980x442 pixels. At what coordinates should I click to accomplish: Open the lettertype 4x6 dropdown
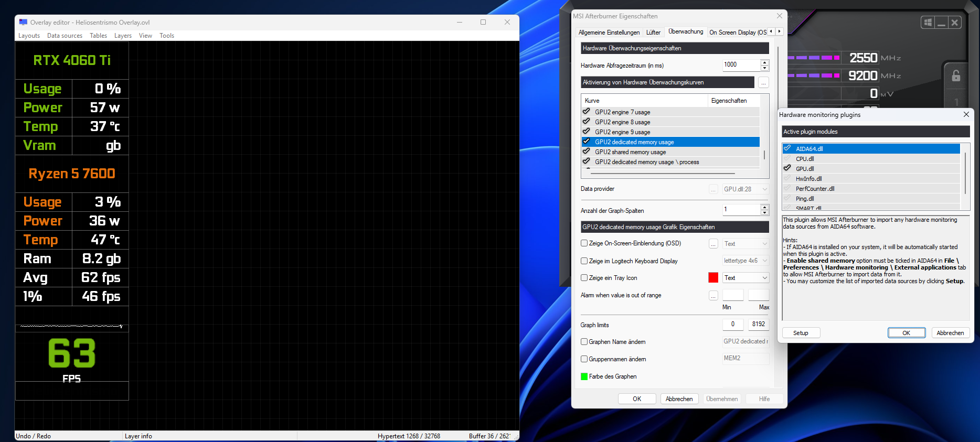pos(746,261)
